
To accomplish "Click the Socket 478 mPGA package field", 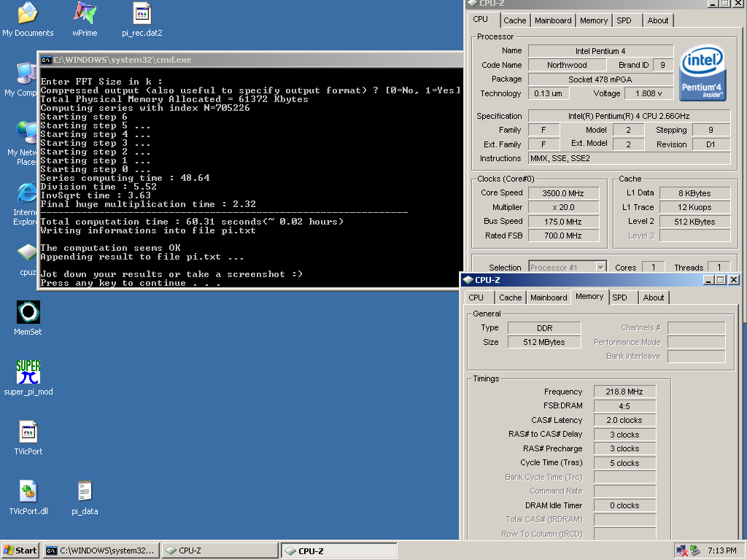I will point(600,79).
